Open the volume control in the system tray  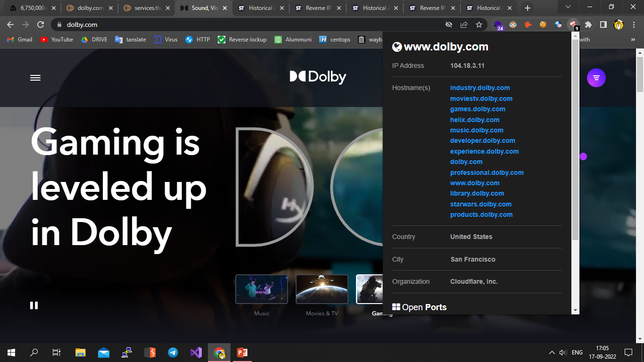[562, 352]
